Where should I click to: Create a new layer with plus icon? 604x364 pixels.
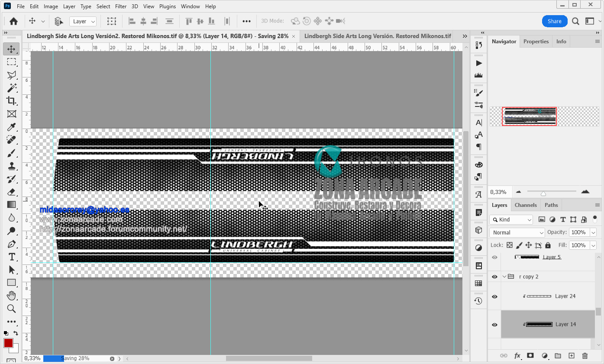(572, 355)
